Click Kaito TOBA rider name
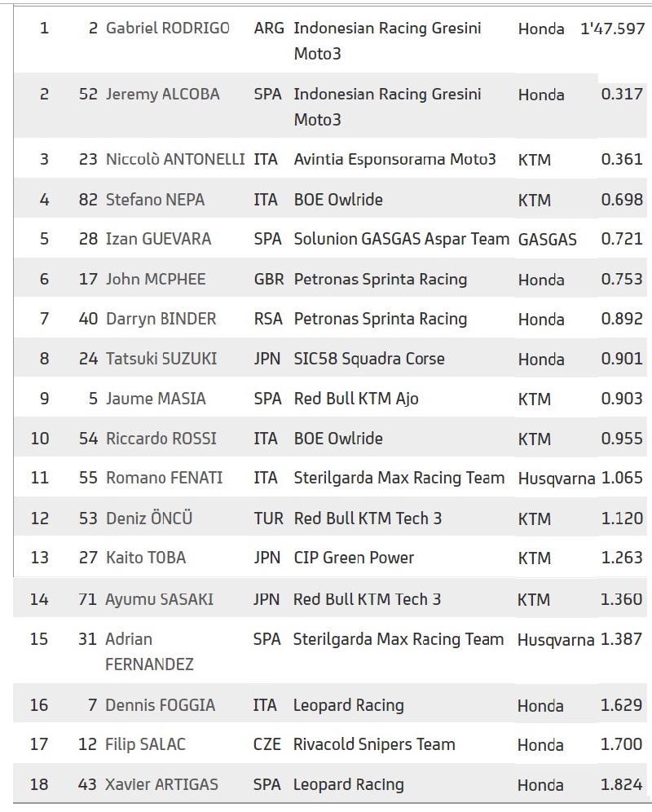Image resolution: width=652 pixels, height=812 pixels. 146,557
